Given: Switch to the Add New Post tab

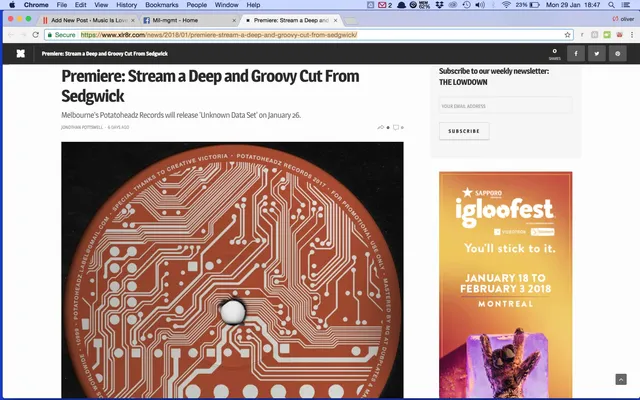Looking at the screenshot, I should point(86,20).
